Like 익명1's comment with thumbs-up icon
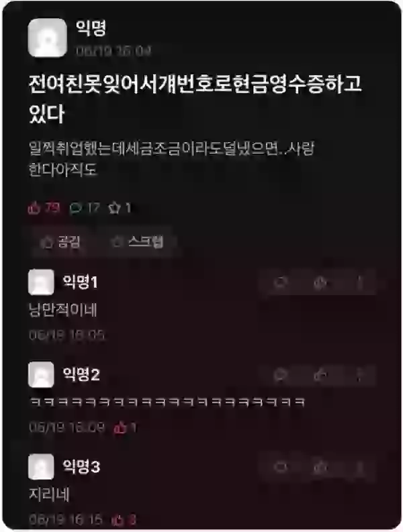Viewport: 403px width, 532px height. click(x=320, y=282)
